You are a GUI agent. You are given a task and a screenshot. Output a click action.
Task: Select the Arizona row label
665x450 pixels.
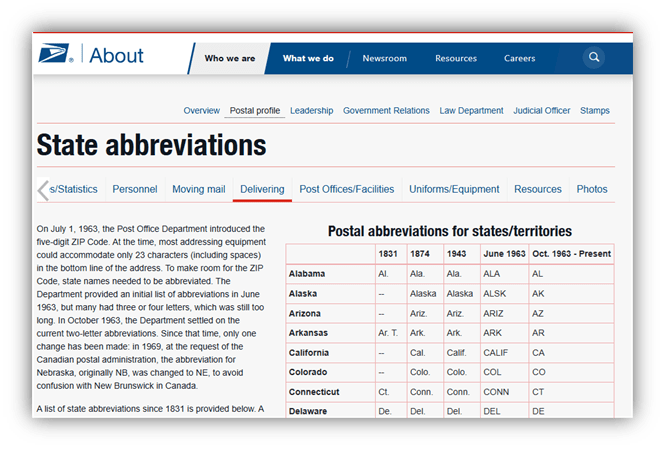(305, 313)
